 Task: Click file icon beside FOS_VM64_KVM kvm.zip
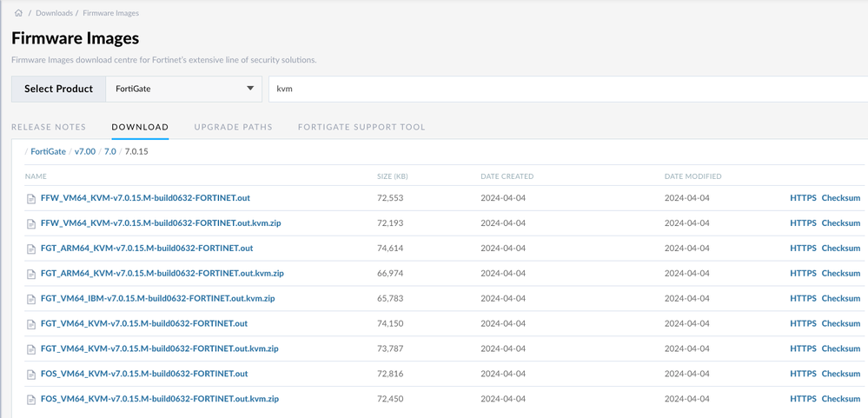[x=31, y=400]
